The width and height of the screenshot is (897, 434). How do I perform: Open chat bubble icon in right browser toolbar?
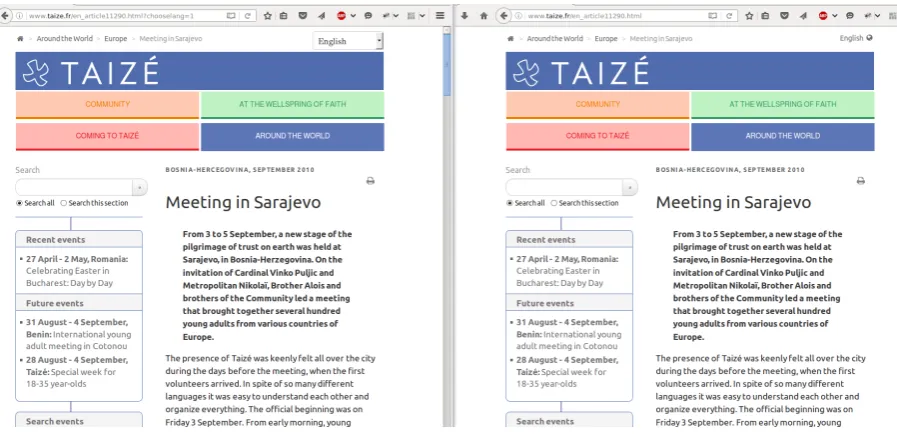[851, 16]
